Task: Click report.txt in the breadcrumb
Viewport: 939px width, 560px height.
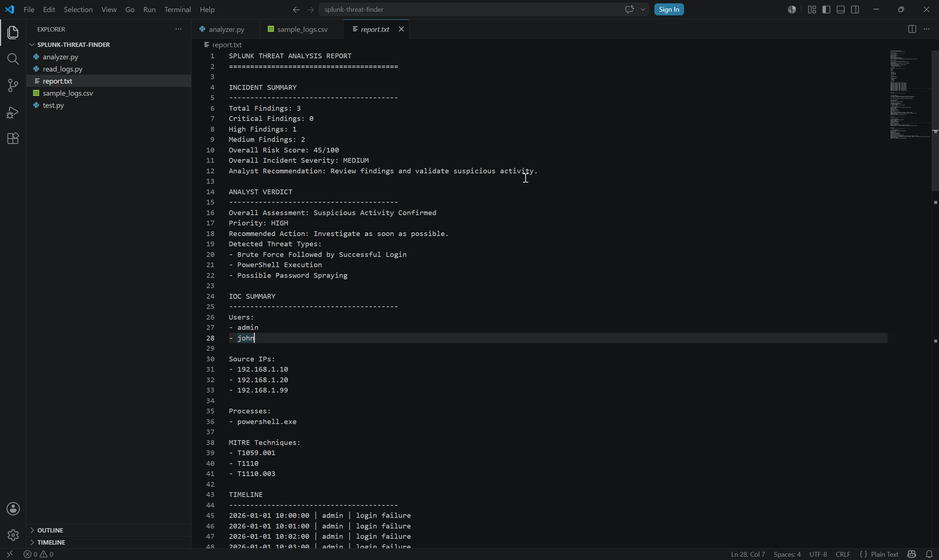Action: 227,44
